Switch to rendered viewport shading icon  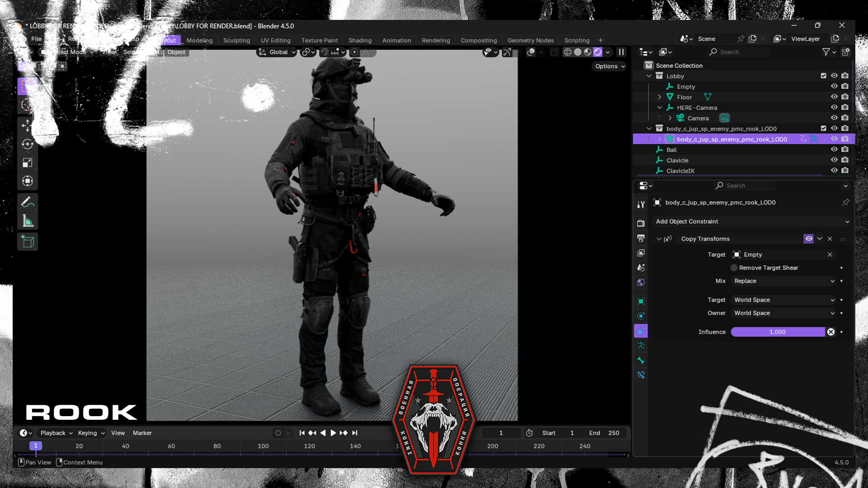(598, 52)
